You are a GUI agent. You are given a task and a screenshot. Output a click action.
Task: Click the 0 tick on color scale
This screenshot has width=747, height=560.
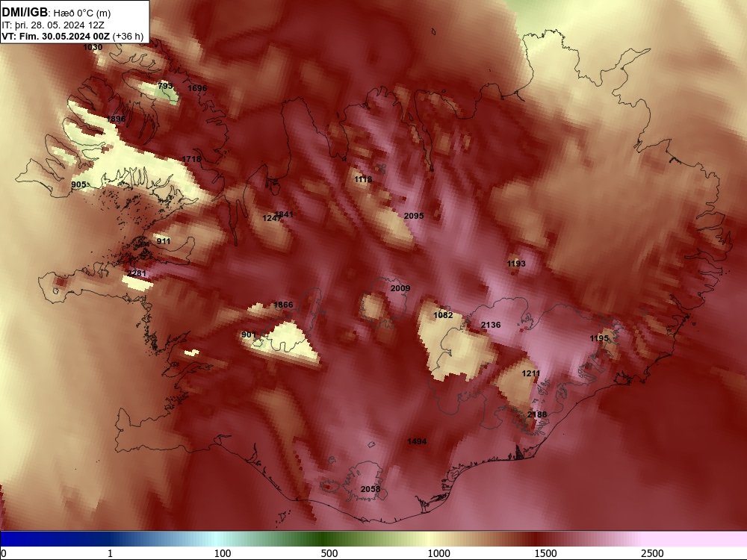(x=4, y=553)
